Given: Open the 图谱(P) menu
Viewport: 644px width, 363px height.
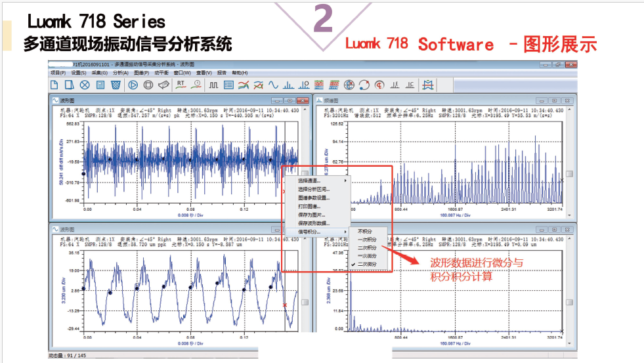Looking at the screenshot, I should tap(141, 73).
